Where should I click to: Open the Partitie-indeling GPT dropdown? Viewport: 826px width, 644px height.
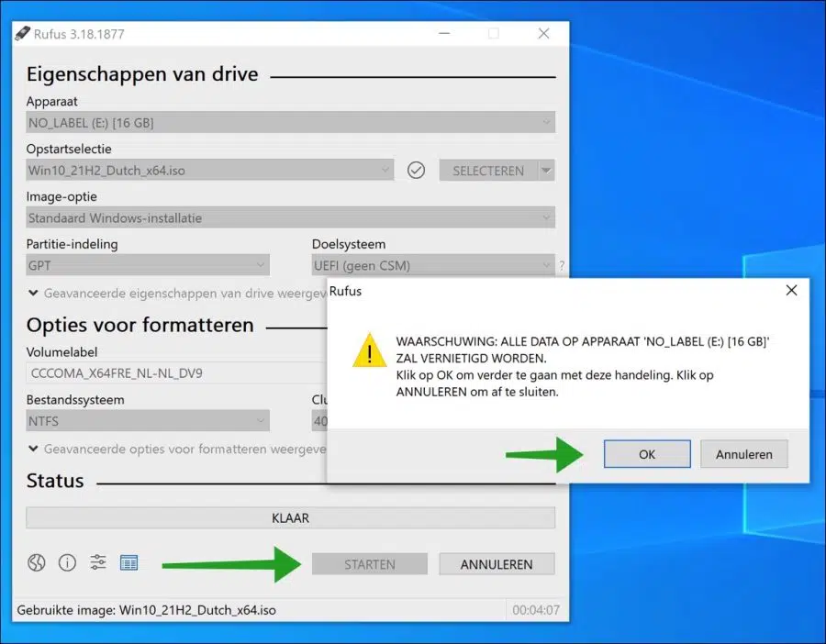coord(148,265)
